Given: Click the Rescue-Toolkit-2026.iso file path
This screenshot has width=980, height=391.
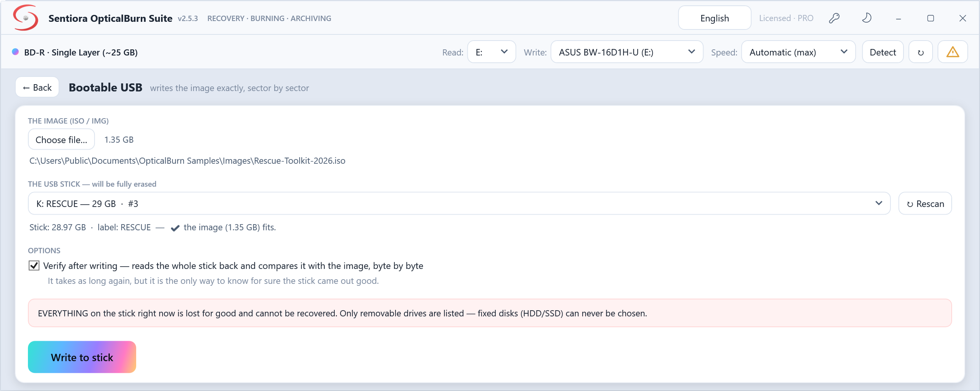Looking at the screenshot, I should 187,161.
